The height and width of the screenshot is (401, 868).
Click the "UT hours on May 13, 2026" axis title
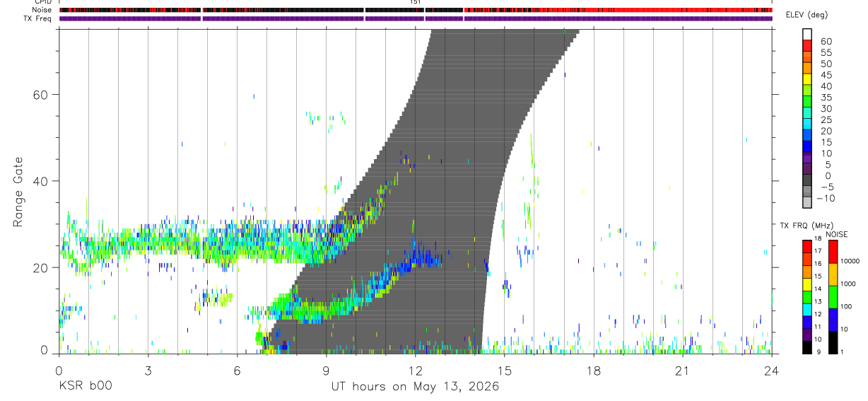tap(415, 386)
